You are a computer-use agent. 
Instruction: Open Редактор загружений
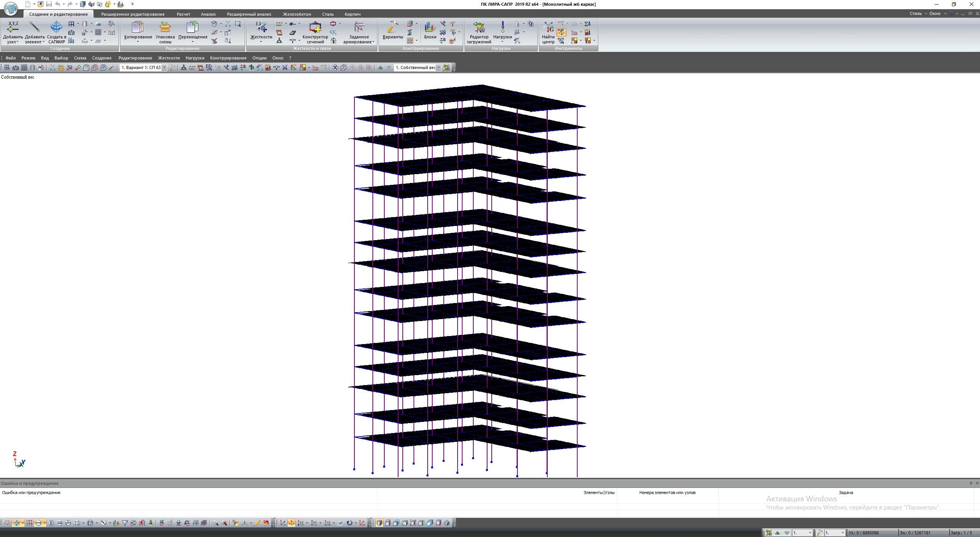479,27
